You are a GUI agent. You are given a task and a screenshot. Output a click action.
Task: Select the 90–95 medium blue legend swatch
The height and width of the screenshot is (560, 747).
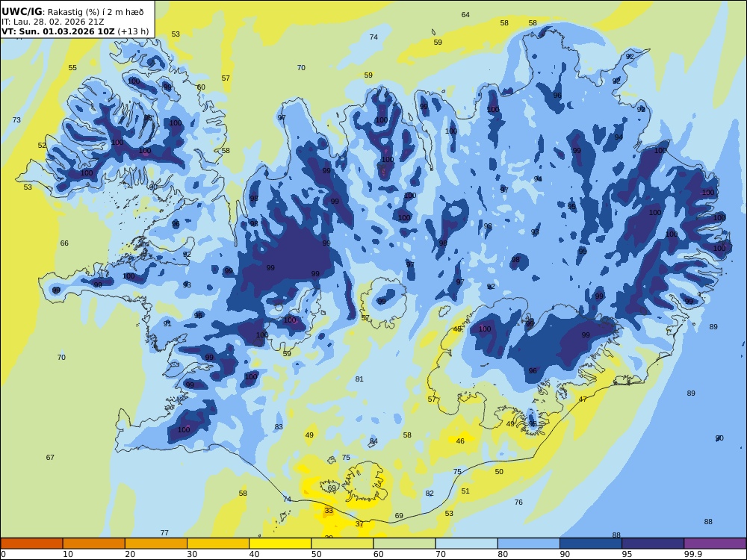pyautogui.click(x=591, y=544)
